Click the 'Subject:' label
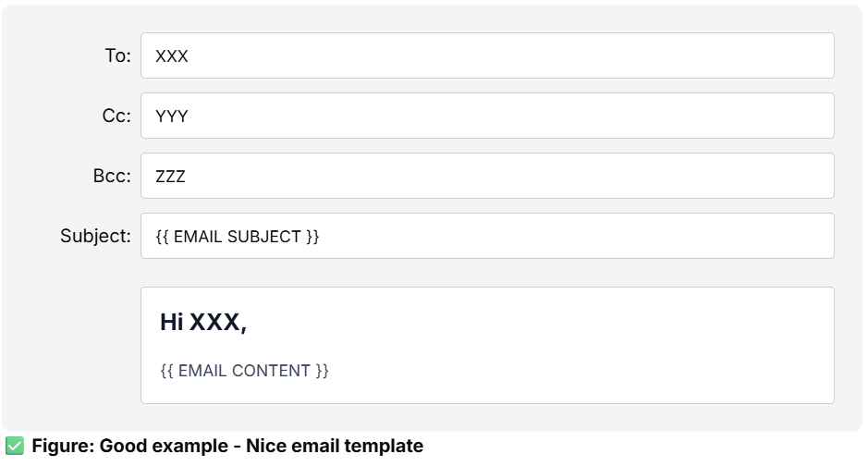Screen dimensions: 868x466 [x=96, y=236]
